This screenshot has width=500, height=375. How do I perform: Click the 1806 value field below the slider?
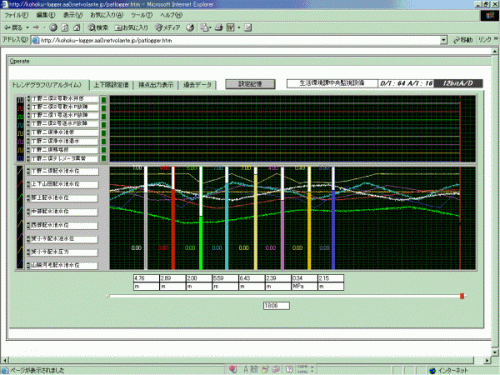point(276,306)
